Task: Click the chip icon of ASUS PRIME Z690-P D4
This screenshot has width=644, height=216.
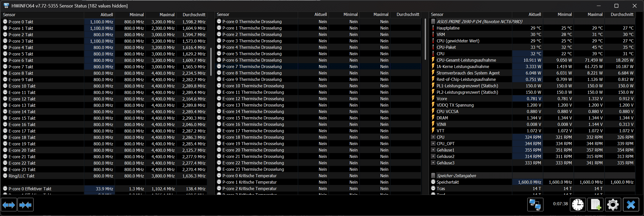Action: 433,22
